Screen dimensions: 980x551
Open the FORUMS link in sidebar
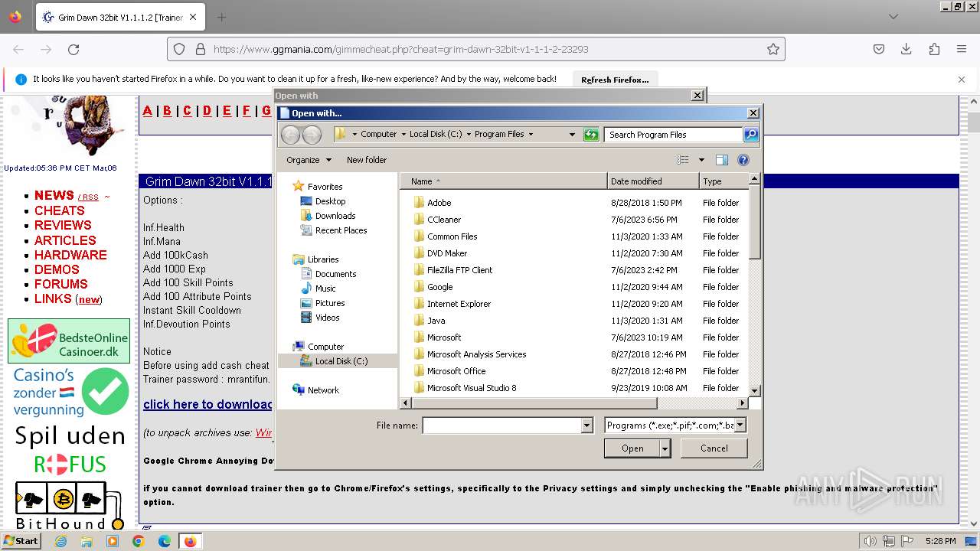tap(61, 284)
